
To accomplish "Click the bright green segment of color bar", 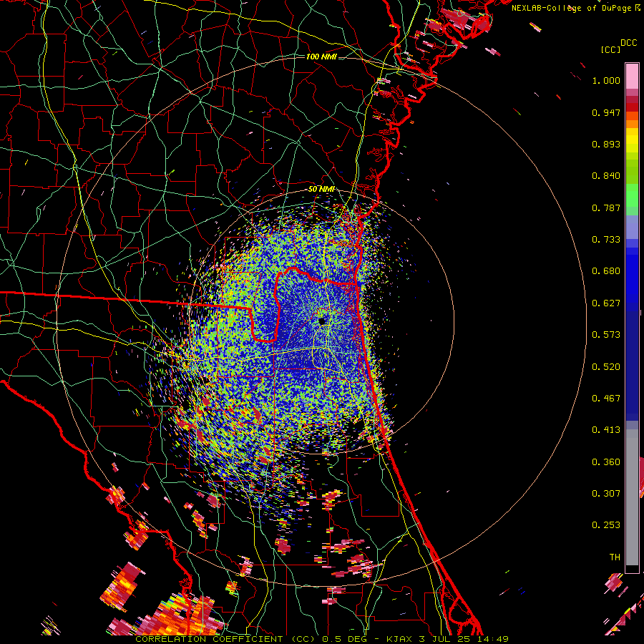I will [x=632, y=195].
